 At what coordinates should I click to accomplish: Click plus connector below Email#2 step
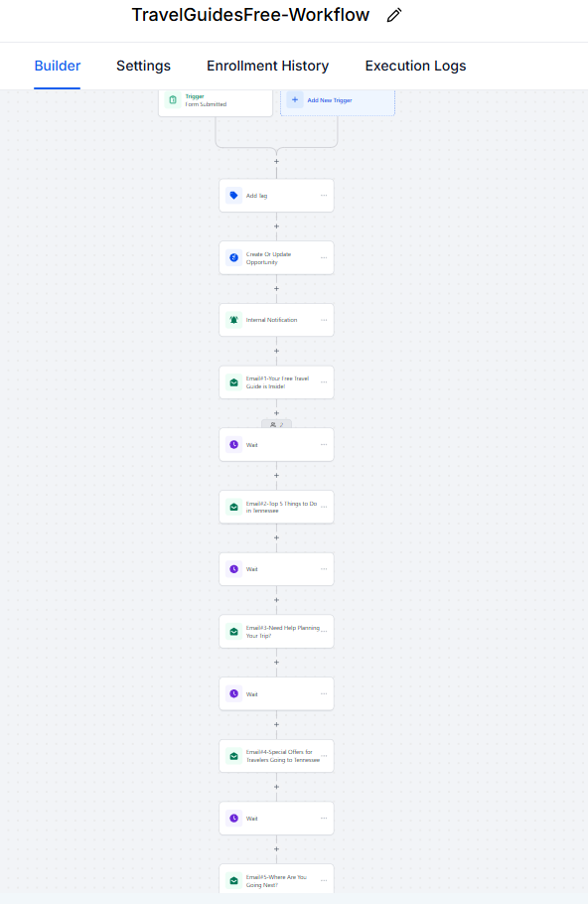[x=277, y=537]
